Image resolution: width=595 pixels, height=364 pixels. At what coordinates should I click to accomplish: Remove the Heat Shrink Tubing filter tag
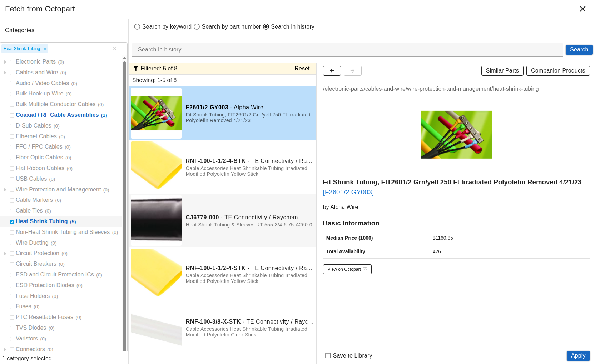tap(45, 49)
